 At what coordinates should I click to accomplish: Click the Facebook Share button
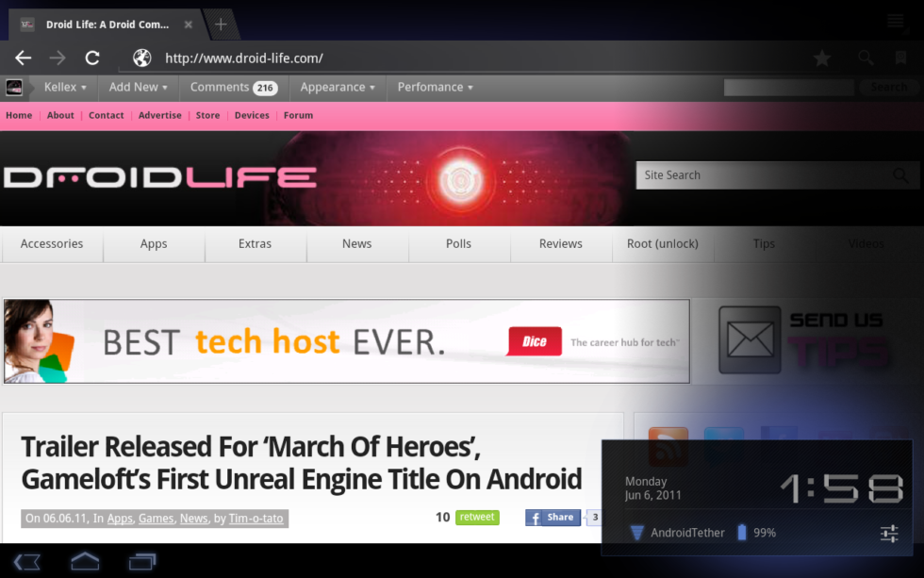coord(553,518)
